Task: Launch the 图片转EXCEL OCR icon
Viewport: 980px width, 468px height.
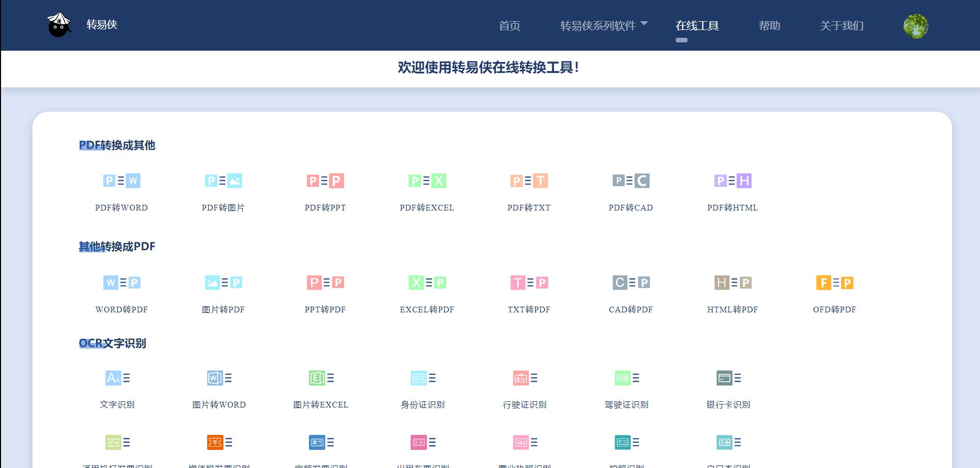Action: pyautogui.click(x=321, y=378)
